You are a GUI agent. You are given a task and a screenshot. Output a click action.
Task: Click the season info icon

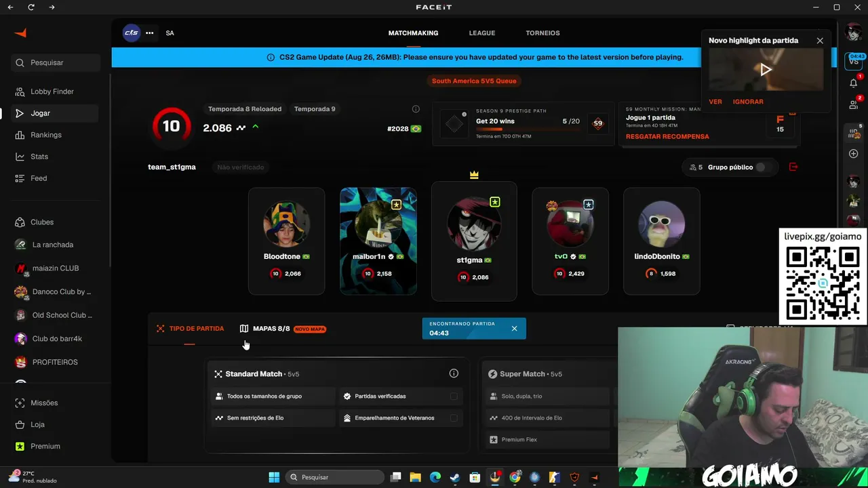pyautogui.click(x=416, y=109)
